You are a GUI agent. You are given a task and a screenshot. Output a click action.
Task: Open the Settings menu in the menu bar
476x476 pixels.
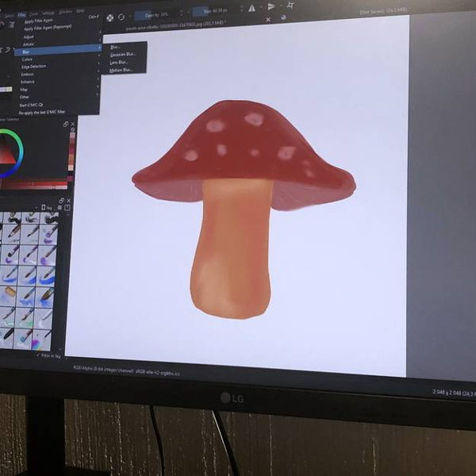pos(48,13)
